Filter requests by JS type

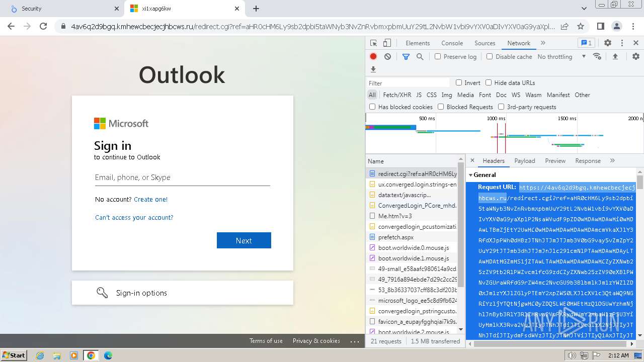click(419, 95)
